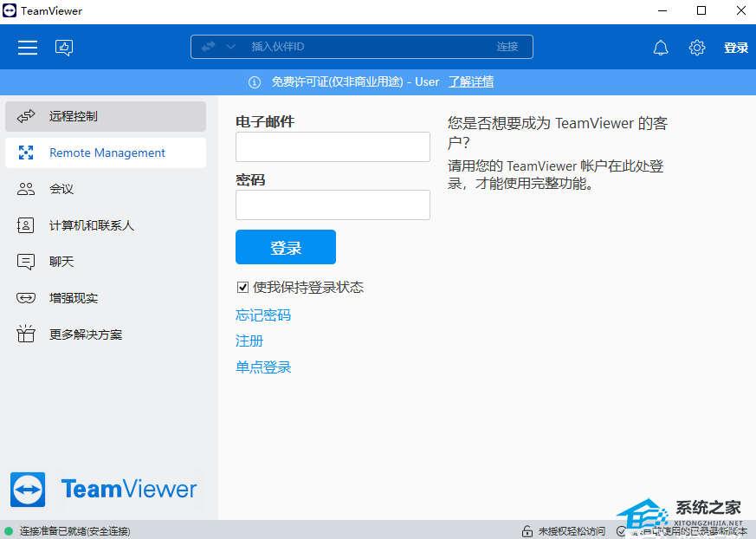756x539 pixels.
Task: Click the TeamViewer title bar icon
Action: pos(10,10)
